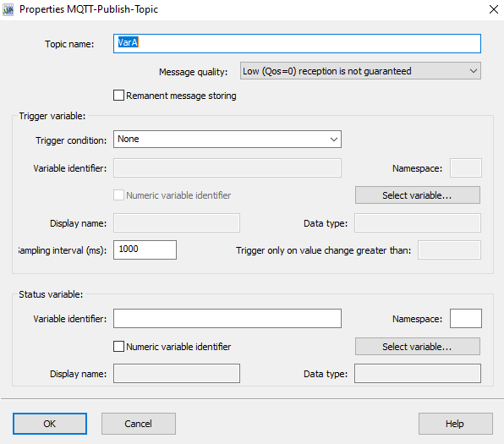Click the Topic name input field
This screenshot has height=444, width=504.
point(297,43)
